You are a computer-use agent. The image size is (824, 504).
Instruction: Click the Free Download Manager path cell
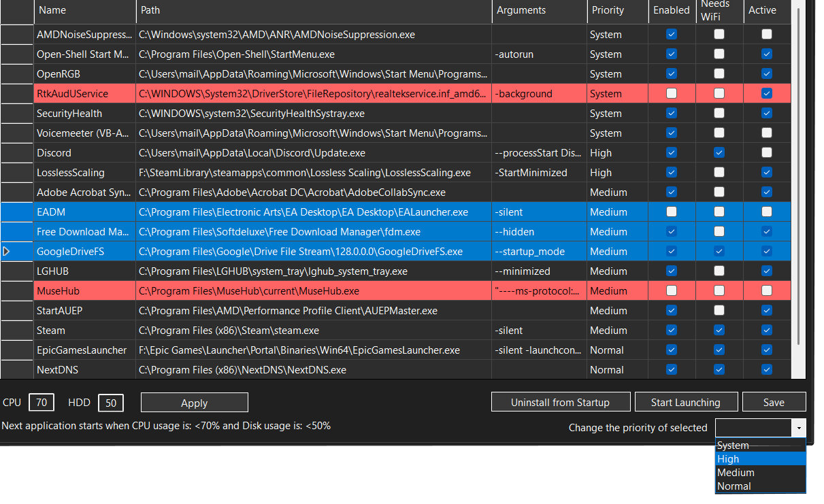(314, 232)
